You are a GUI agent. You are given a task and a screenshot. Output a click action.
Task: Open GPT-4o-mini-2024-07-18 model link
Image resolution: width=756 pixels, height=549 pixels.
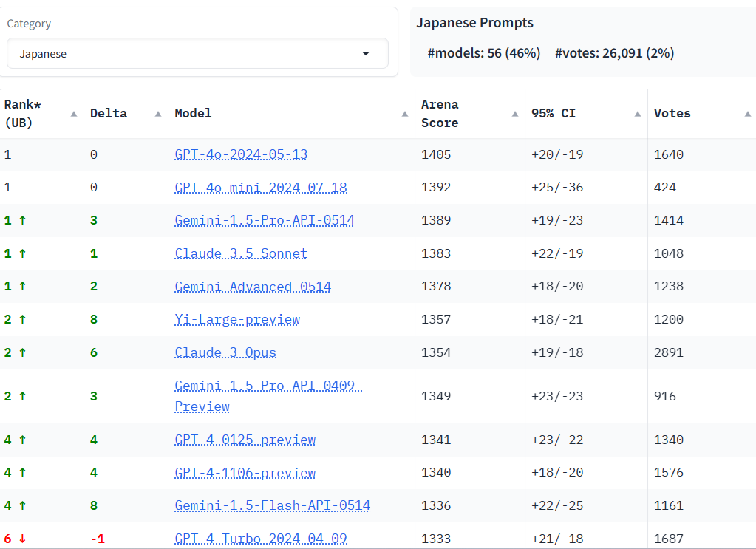click(261, 188)
